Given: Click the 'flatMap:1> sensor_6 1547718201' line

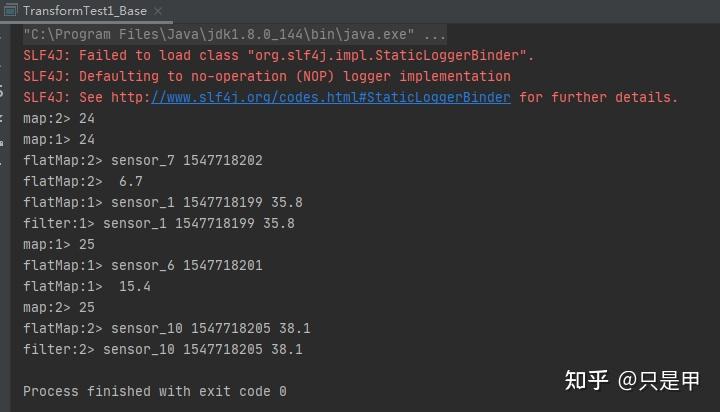Looking at the screenshot, I should tap(143, 265).
